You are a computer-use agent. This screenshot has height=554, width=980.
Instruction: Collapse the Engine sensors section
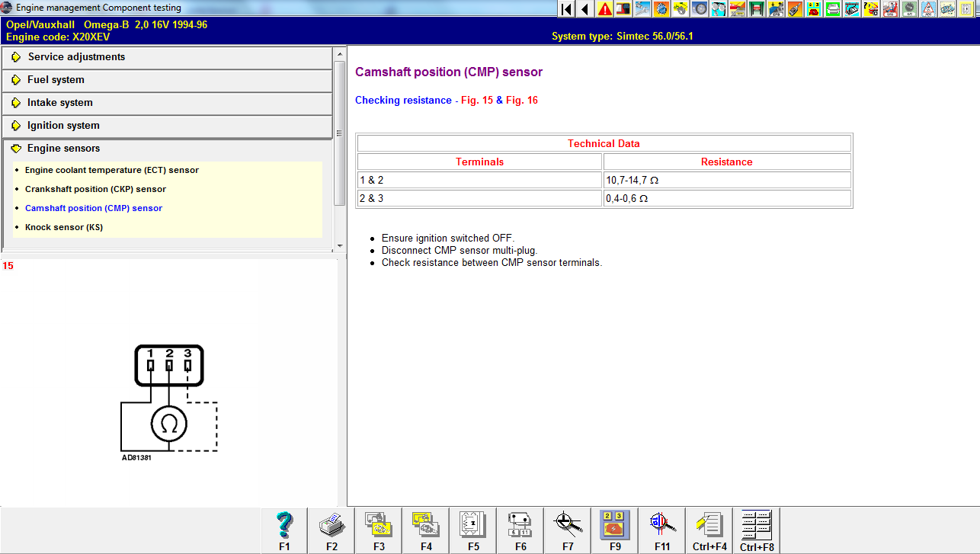click(x=63, y=149)
